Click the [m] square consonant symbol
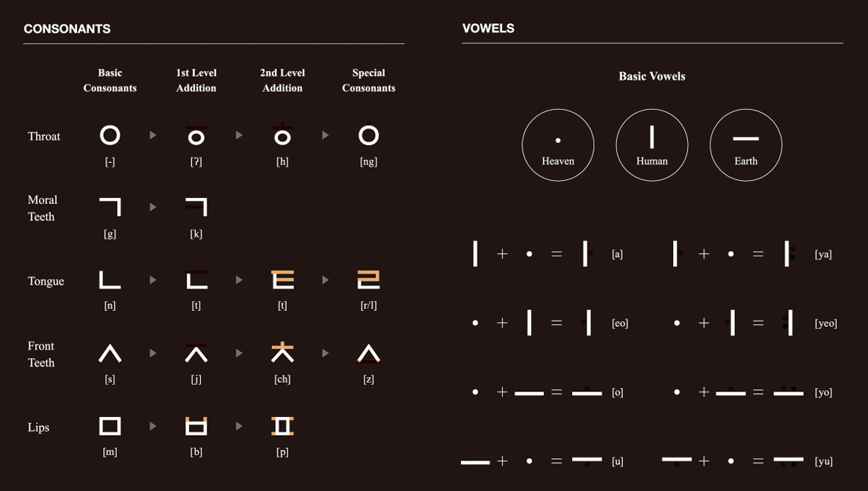This screenshot has height=491, width=868. point(110,426)
